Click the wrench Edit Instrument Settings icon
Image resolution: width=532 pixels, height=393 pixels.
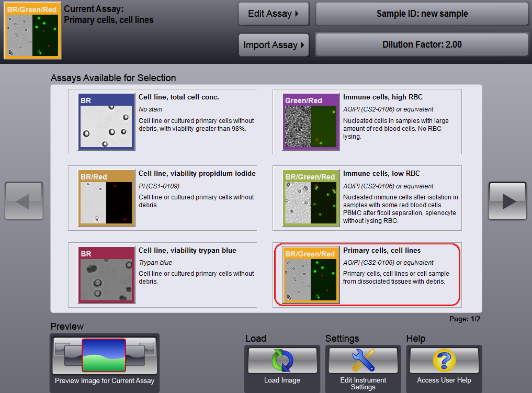click(363, 361)
